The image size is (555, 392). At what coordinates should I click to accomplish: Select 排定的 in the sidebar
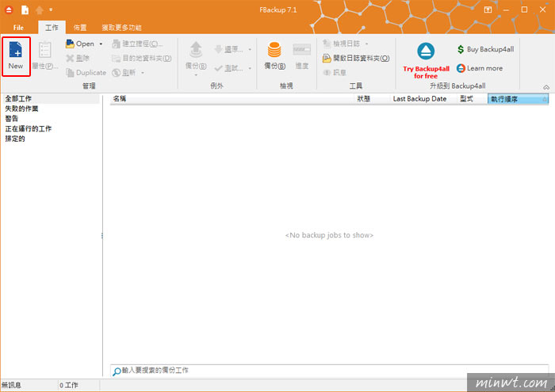click(15, 139)
